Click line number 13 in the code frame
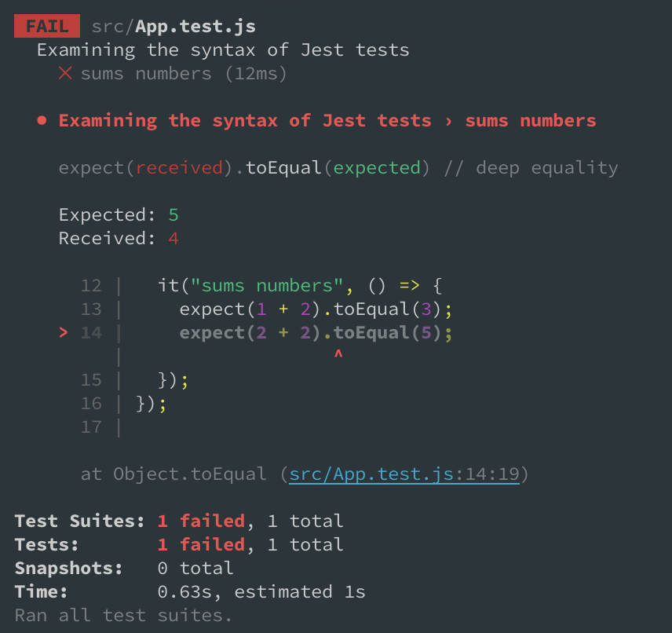 (91, 309)
